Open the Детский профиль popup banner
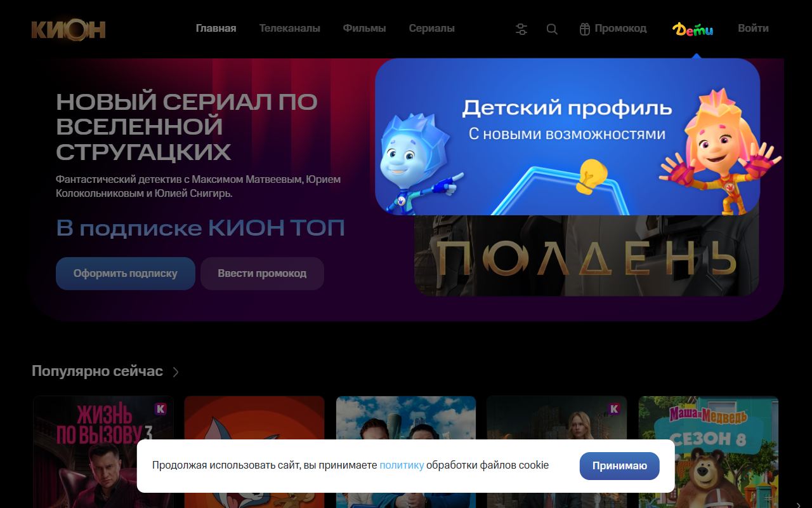This screenshot has height=508, width=812. coord(567,137)
